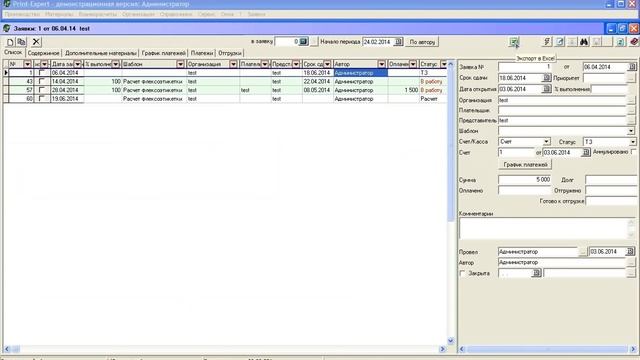Viewport: 640px width, 360px height.
Task: Copy the order using duplicate icon
Action: click(22, 42)
